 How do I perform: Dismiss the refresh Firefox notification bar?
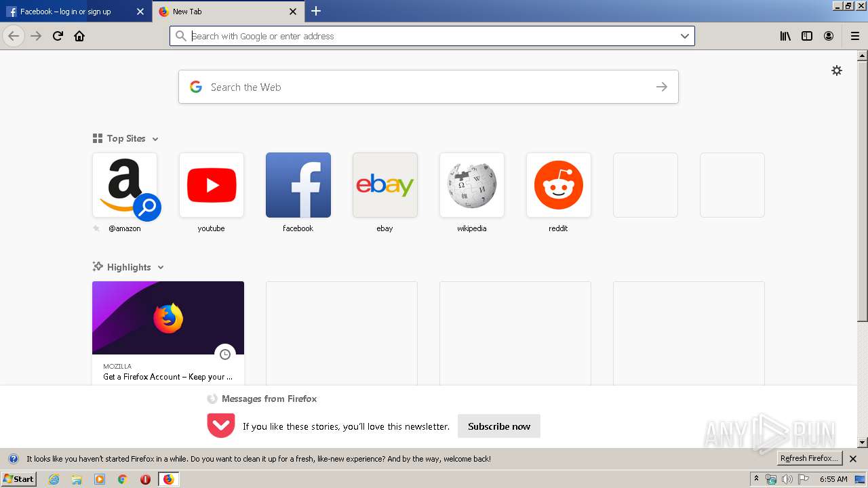[853, 459]
